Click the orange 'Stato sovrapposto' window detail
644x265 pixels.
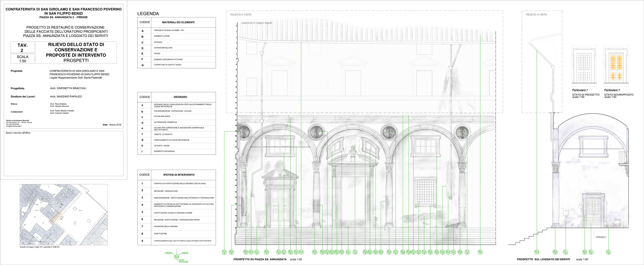coord(616,68)
